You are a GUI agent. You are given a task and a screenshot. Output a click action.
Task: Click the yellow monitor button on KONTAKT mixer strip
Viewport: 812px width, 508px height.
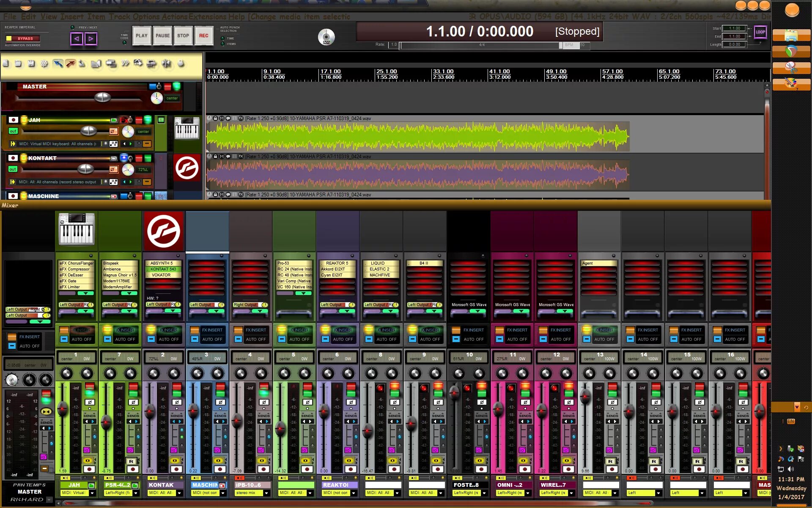coord(175,461)
